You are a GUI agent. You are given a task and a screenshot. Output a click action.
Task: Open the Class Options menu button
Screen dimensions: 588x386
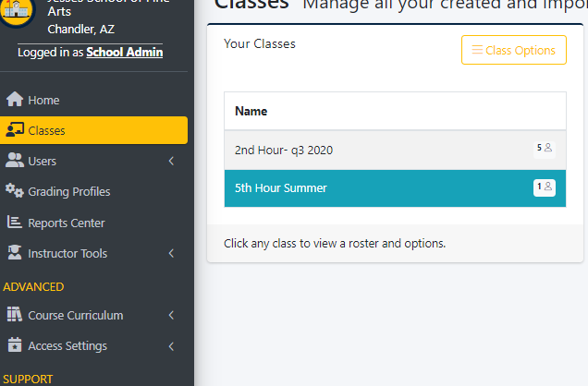coord(514,50)
